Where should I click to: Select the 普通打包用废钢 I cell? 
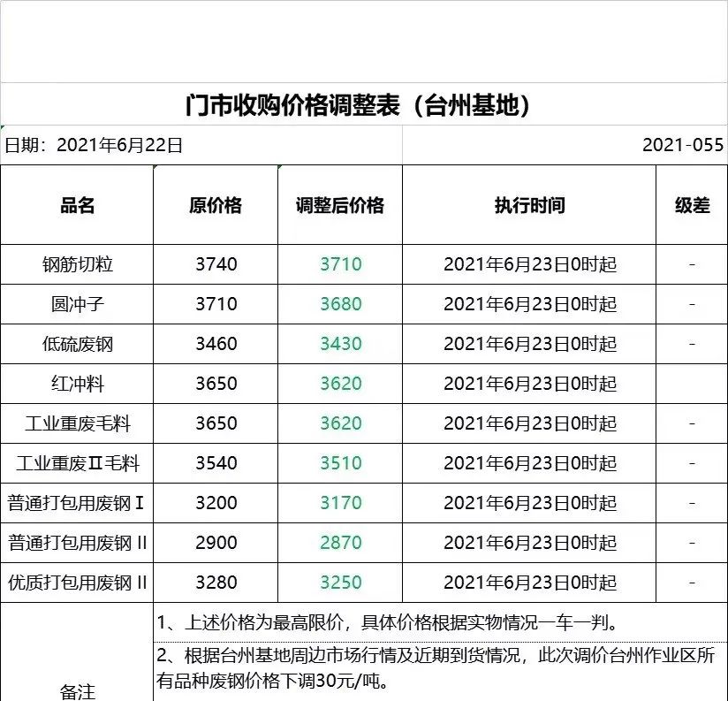tap(76, 503)
